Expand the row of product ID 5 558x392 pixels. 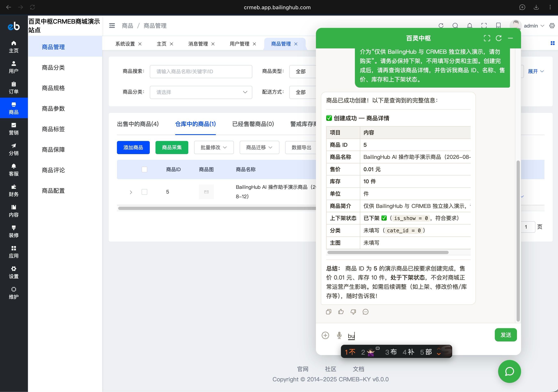[x=131, y=192]
